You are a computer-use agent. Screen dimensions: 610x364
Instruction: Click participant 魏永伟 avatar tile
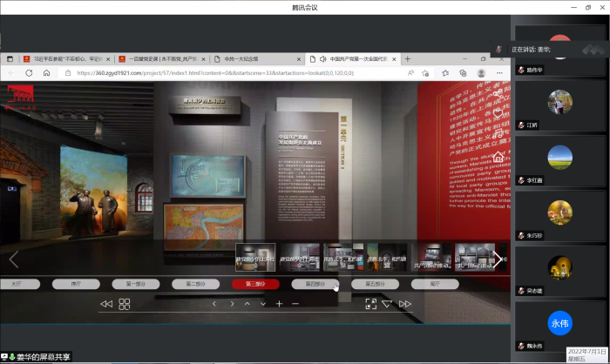pos(559,327)
